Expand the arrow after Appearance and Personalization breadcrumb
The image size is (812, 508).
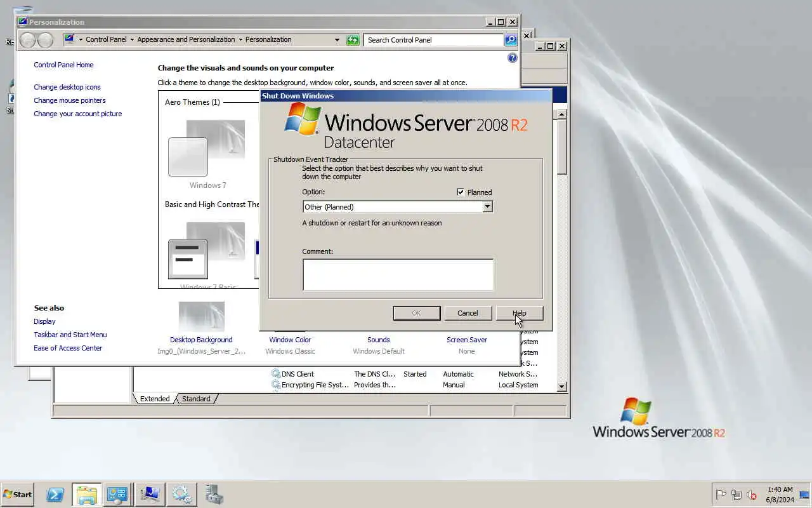(x=240, y=39)
